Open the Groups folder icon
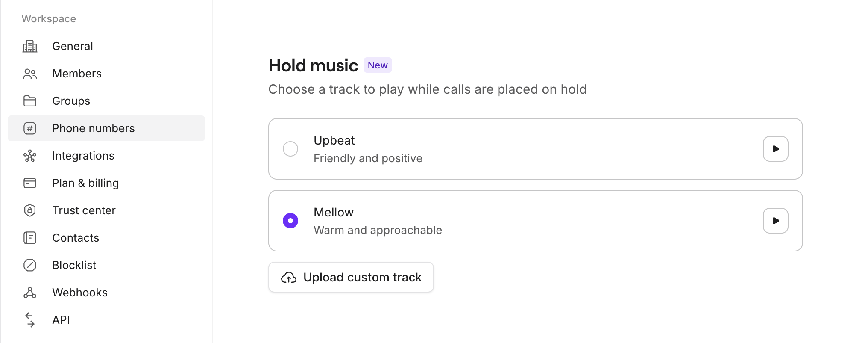868x343 pixels. pos(29,101)
